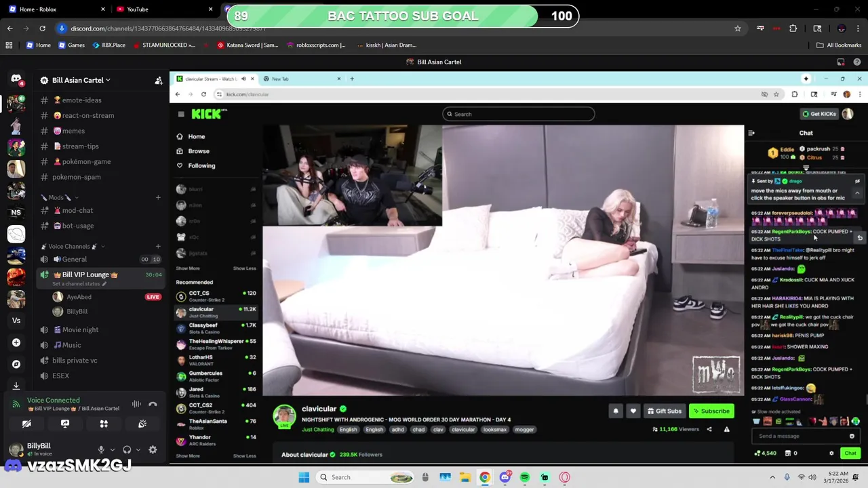The height and width of the screenshot is (488, 868).
Task: Turn on camera in Discord voice panel
Action: [26, 424]
